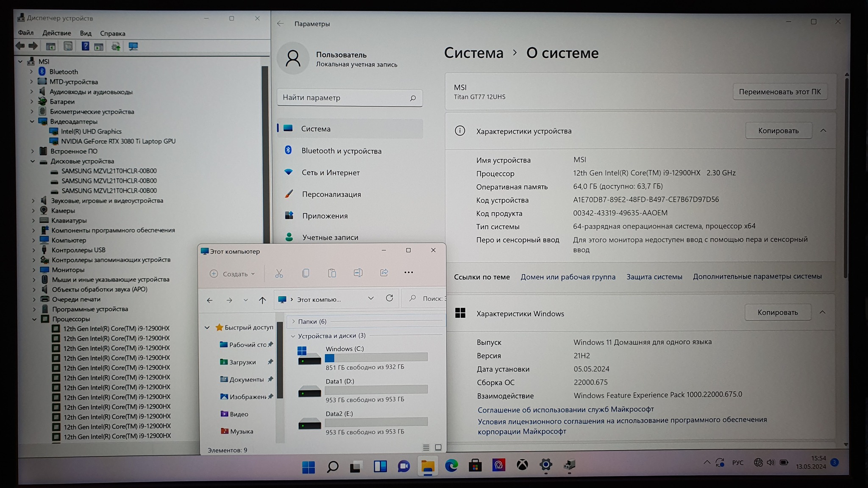Collapse the device specifications section chevron
Viewport: 868px width, 488px height.
[x=823, y=130]
